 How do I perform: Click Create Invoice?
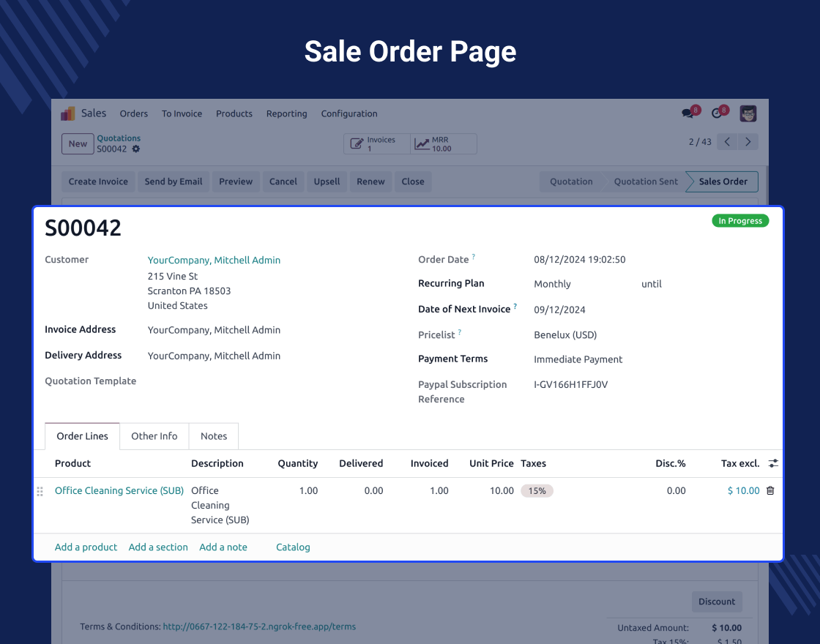(98, 181)
